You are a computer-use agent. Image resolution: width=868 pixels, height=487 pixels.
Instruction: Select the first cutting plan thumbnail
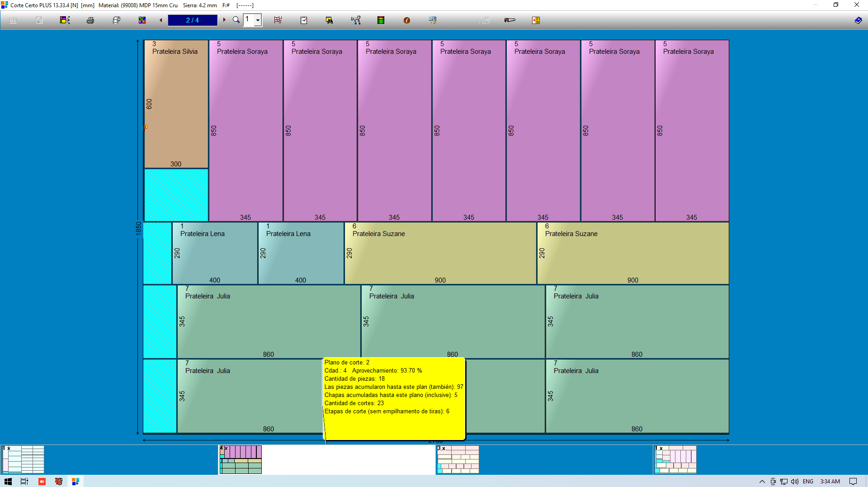(24, 459)
